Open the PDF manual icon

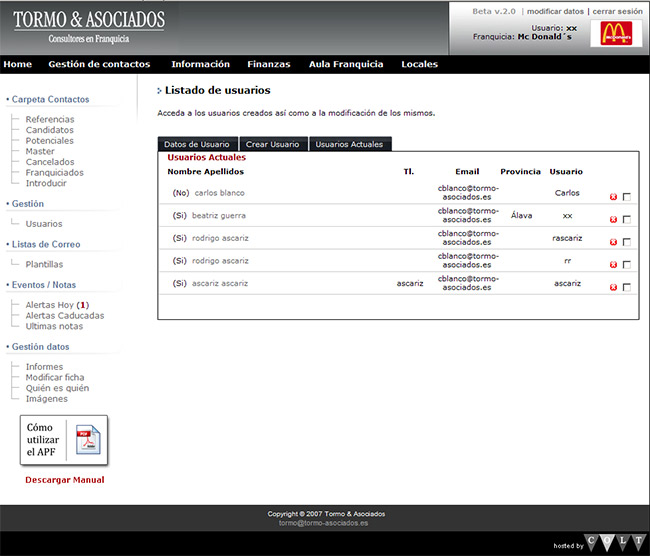85,440
